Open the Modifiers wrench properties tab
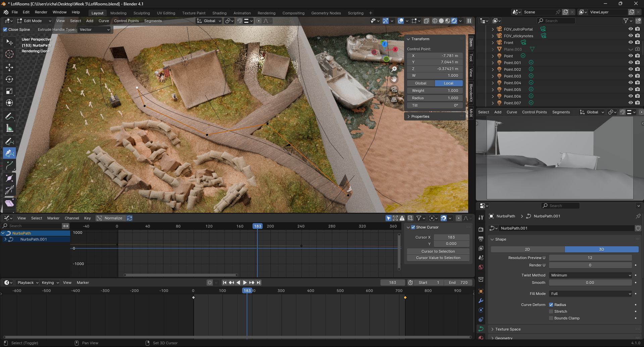Image resolution: width=644 pixels, height=347 pixels. click(481, 301)
